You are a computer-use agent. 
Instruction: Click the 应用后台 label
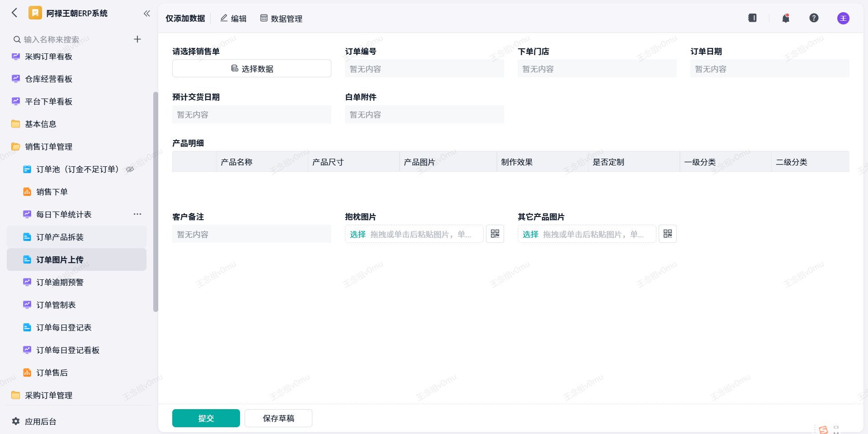click(x=41, y=422)
